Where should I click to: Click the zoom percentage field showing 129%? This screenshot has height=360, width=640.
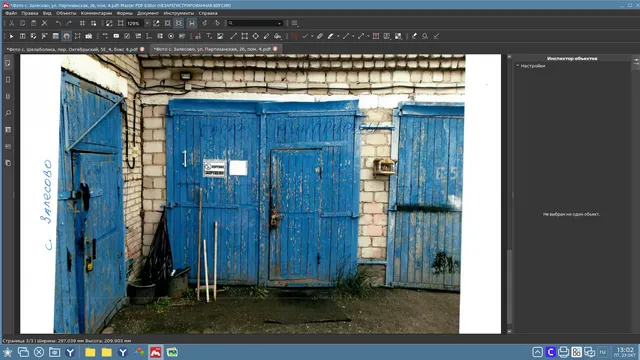tap(135, 23)
